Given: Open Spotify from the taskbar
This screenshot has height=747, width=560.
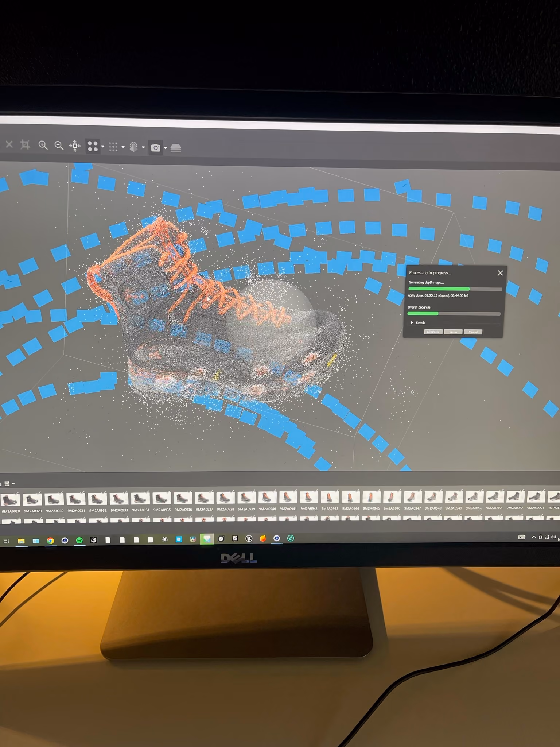Looking at the screenshot, I should (x=79, y=540).
